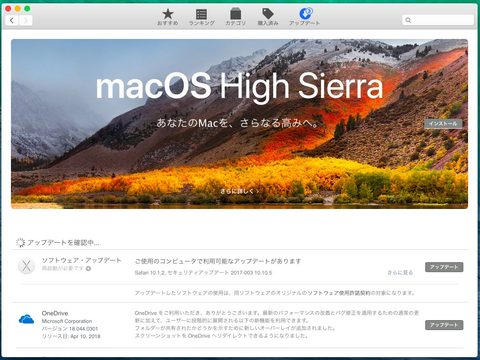Click アップデート button for Software Update
Viewport: 480px width, 360px height.
(444, 267)
